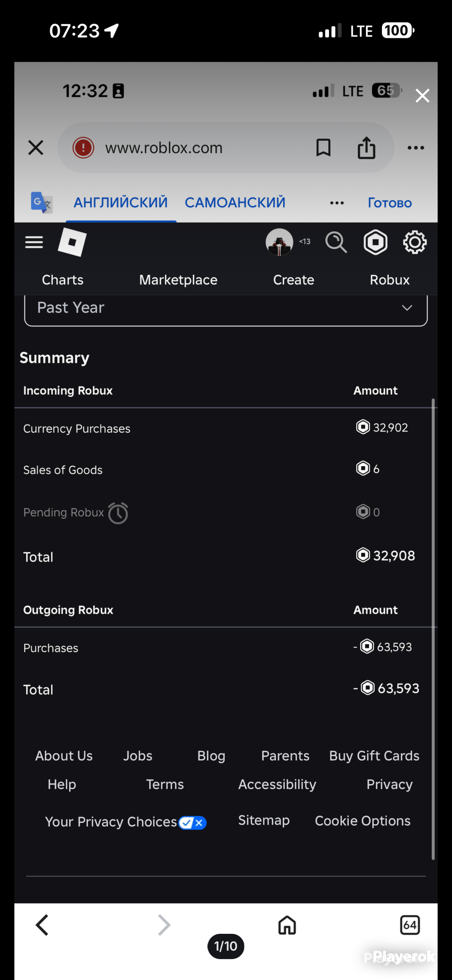The height and width of the screenshot is (980, 452).
Task: Tap the Roblox logo home icon
Action: click(x=72, y=242)
